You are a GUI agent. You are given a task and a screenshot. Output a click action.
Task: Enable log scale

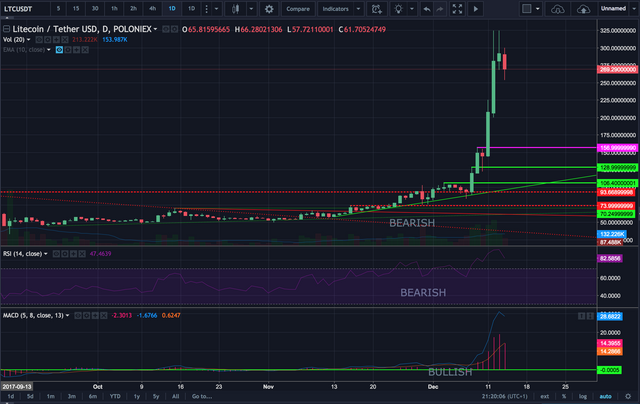(582, 396)
